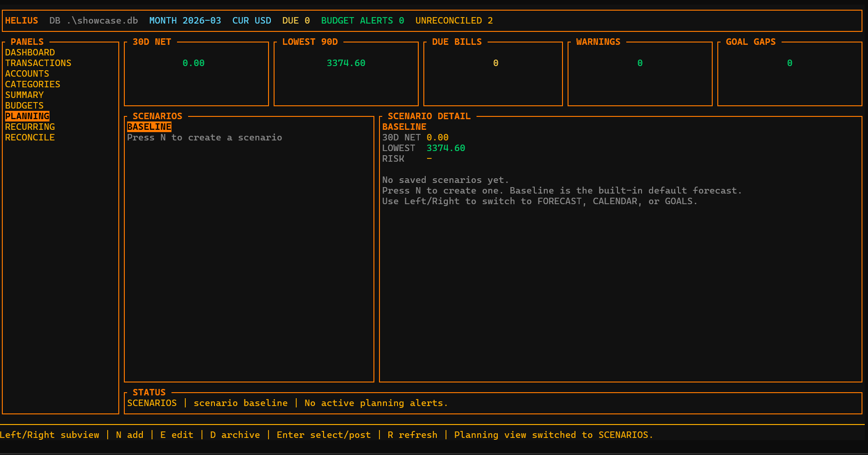868x455 pixels.
Task: Click the GOAL GAPS card value
Action: pos(790,63)
